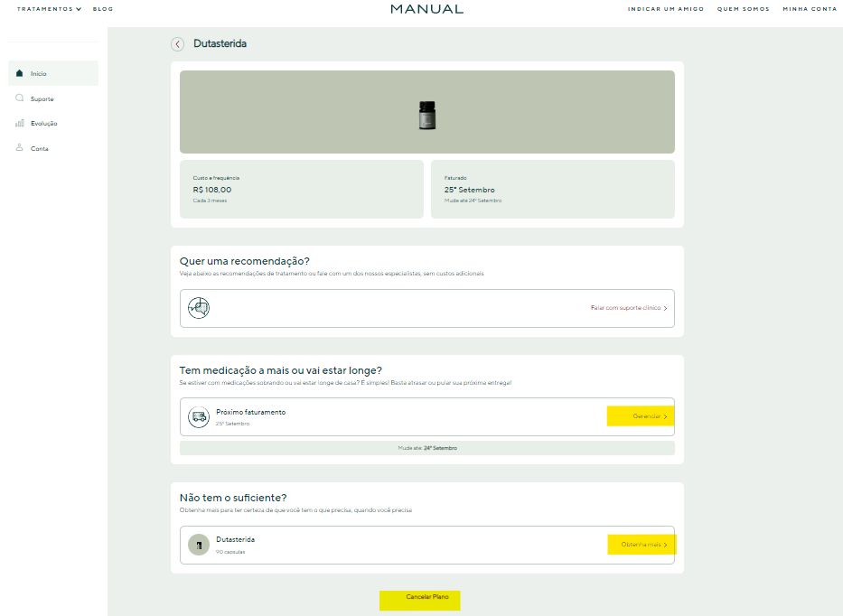
Task: Click the Evolução bar chart icon
Action: (20, 123)
